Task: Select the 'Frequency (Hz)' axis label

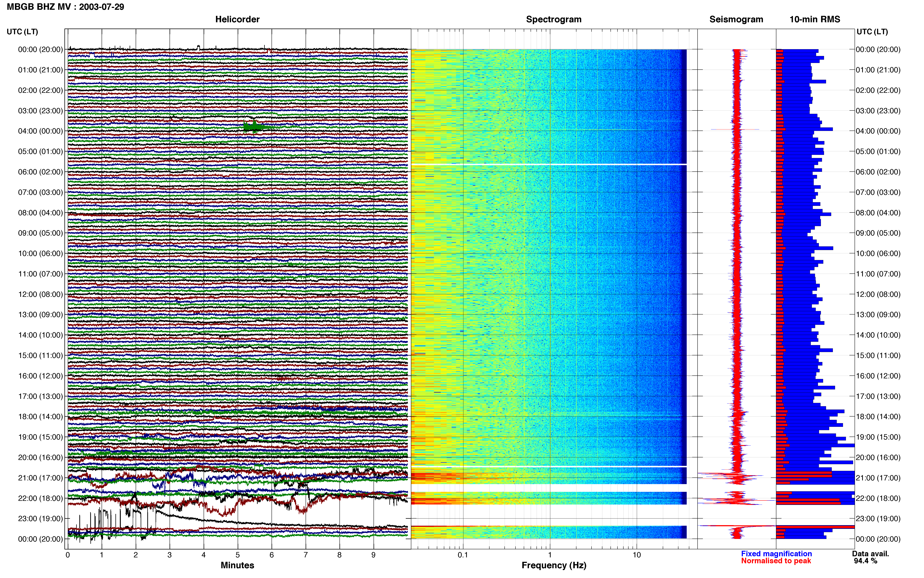Action: (x=554, y=565)
